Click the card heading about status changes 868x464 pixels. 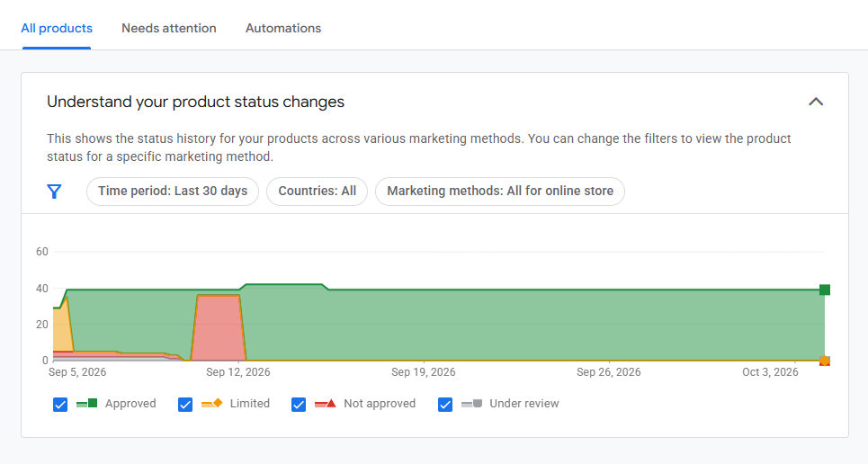(195, 102)
